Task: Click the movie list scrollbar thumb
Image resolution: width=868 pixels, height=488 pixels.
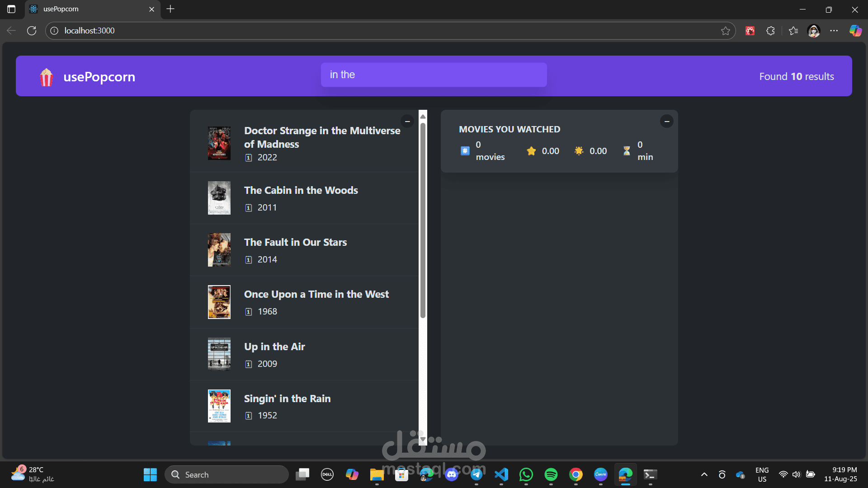Action: (x=423, y=221)
